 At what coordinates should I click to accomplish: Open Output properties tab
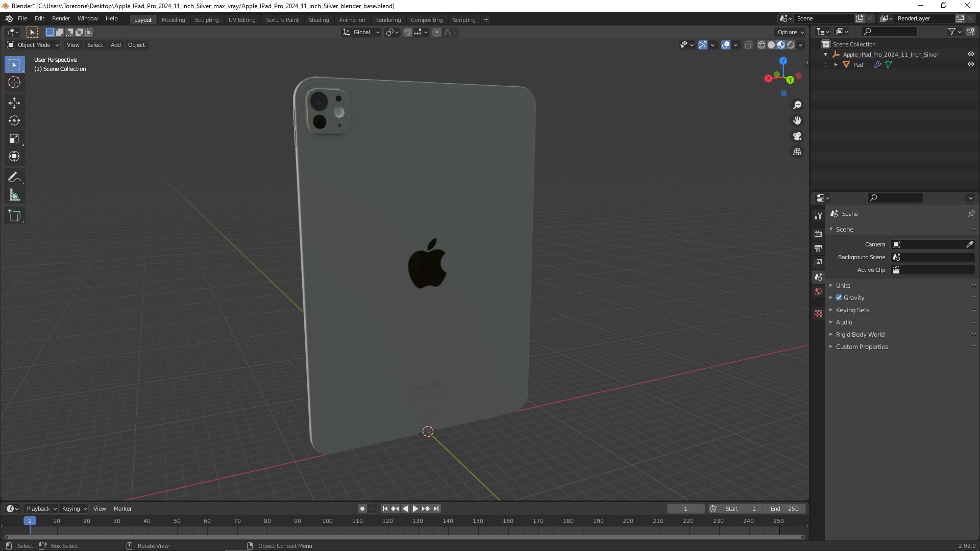pyautogui.click(x=818, y=248)
